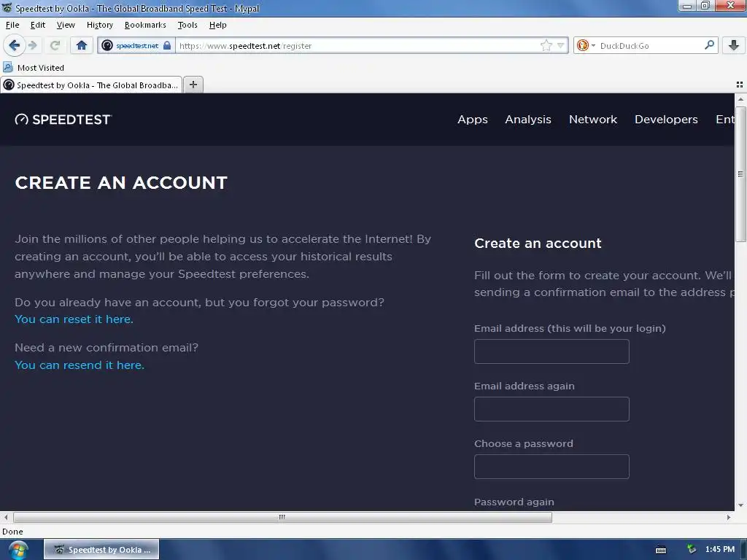
Task: Focus the Email address login field
Action: tap(551, 351)
